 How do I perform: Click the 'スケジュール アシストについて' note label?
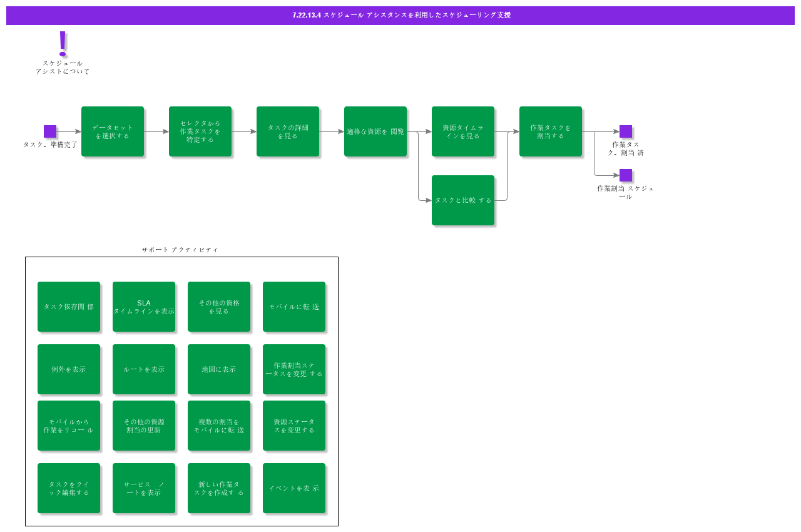(63, 67)
